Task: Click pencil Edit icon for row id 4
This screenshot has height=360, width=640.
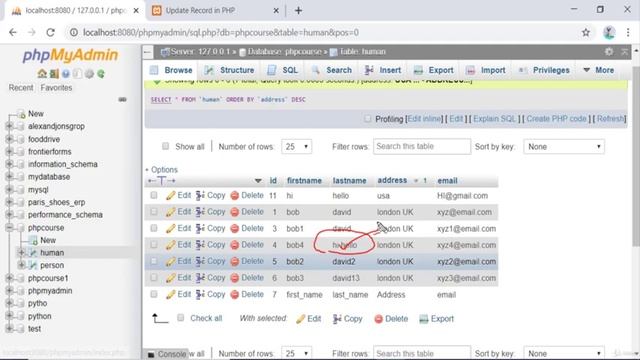Action: coord(170,245)
